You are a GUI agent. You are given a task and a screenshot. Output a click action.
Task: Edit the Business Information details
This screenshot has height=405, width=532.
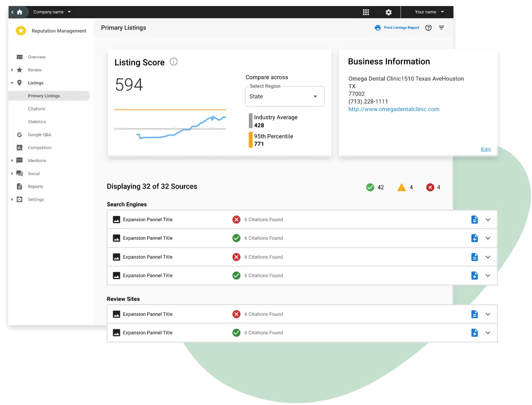(486, 150)
